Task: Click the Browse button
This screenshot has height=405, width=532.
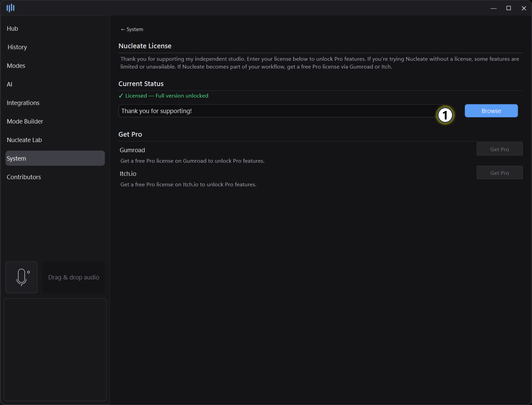Action: pos(491,111)
